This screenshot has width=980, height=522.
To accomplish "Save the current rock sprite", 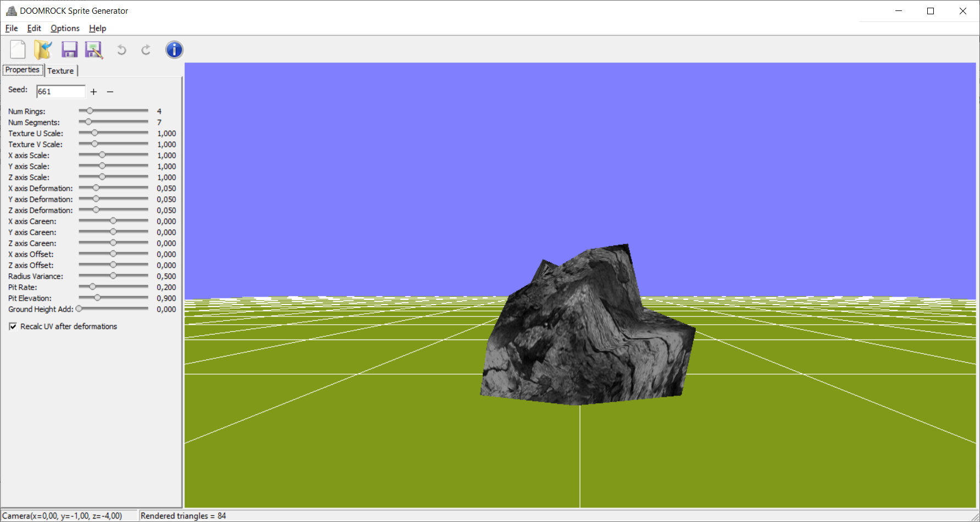I will [x=69, y=49].
